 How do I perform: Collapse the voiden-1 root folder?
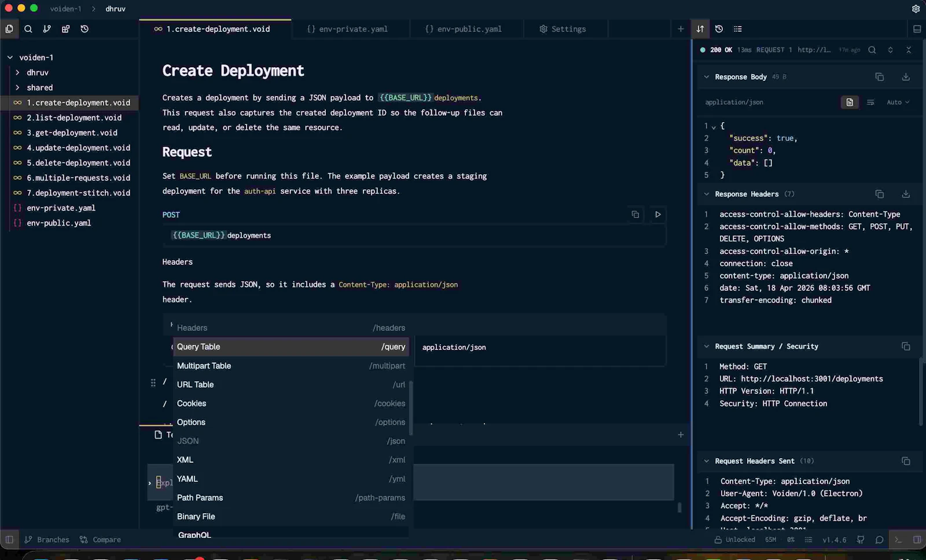[x=10, y=57]
